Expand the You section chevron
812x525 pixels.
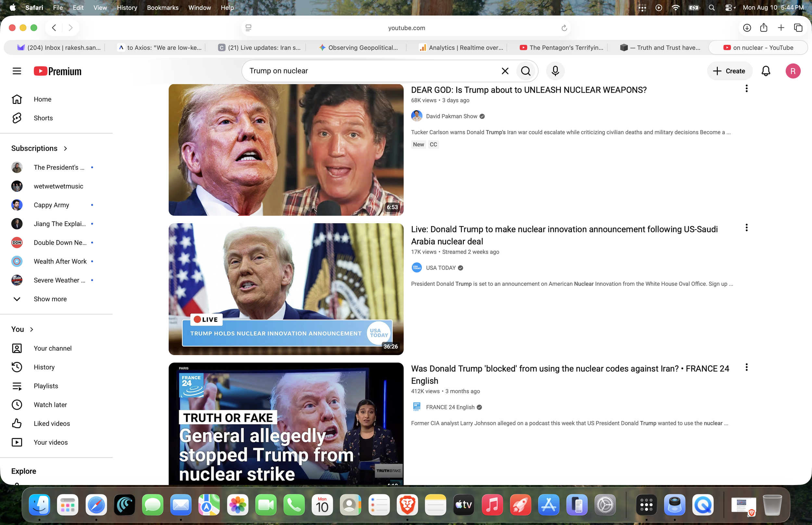[x=32, y=329]
